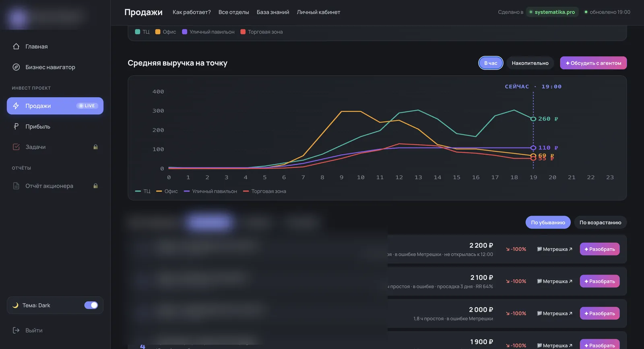The width and height of the screenshot is (644, 349).
Task: Toggle the ТЦ teal legend swatch under chart
Action: pos(138,191)
